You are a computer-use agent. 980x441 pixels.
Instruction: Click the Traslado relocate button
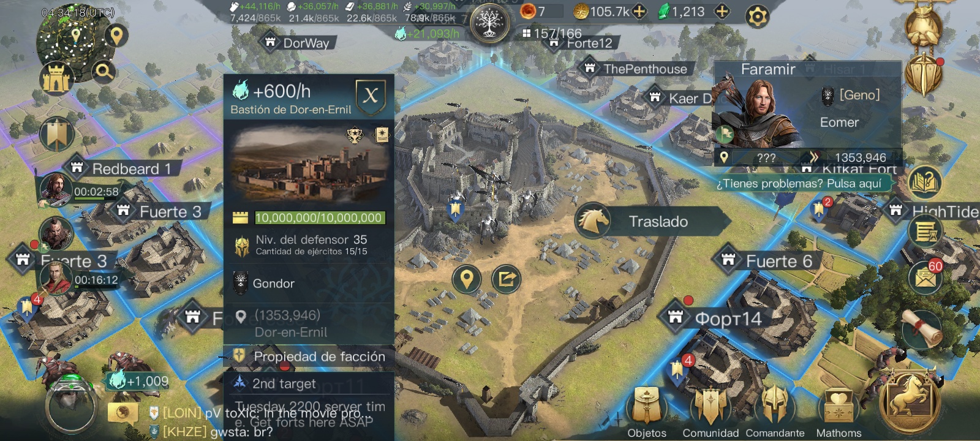tap(652, 221)
